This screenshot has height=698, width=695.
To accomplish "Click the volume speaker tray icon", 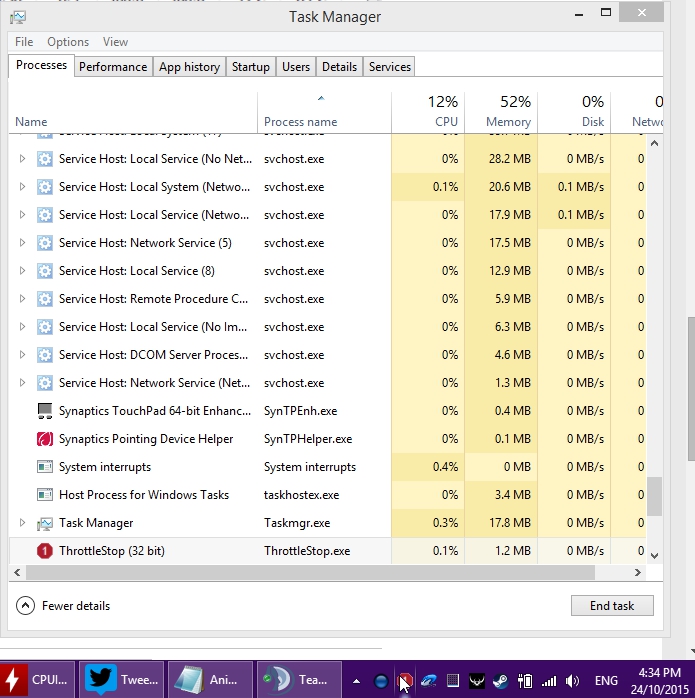I will coord(573,681).
